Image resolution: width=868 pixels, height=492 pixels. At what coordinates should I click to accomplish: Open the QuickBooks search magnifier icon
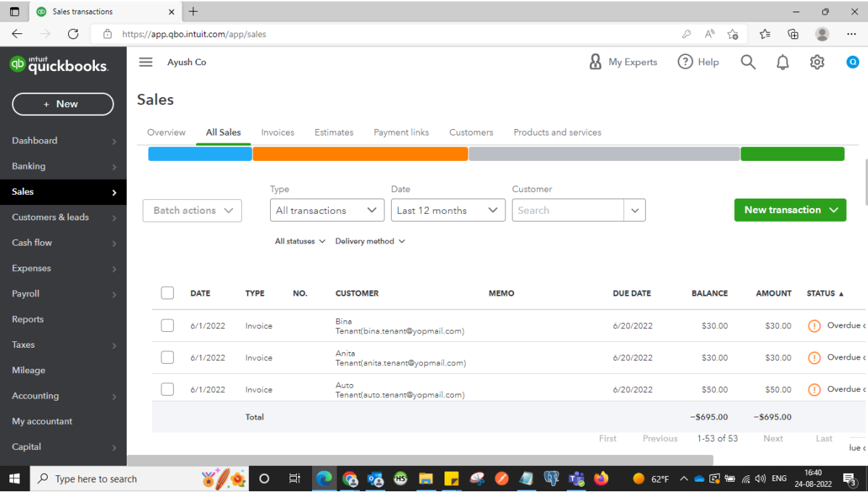[x=748, y=62]
